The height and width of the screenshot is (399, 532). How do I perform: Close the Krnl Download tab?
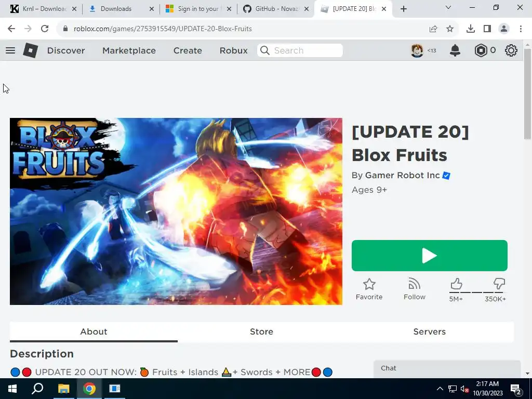point(74,9)
